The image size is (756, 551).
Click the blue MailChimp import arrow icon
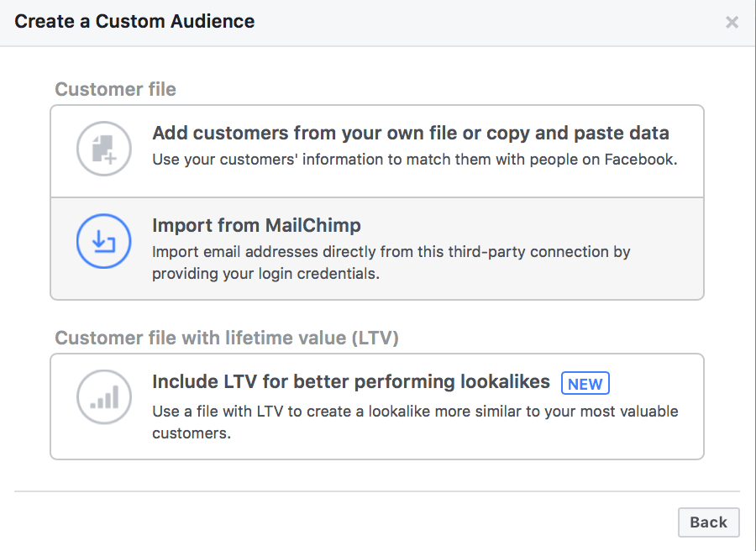[103, 241]
